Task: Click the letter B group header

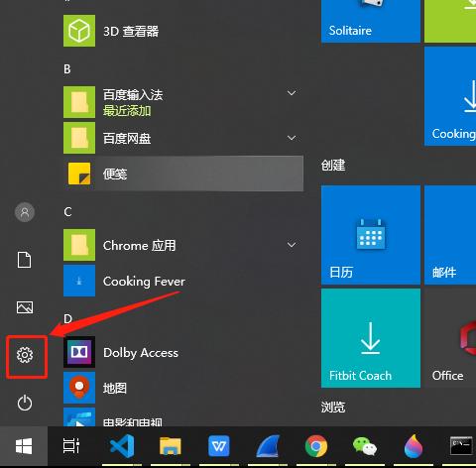Action: (x=67, y=69)
